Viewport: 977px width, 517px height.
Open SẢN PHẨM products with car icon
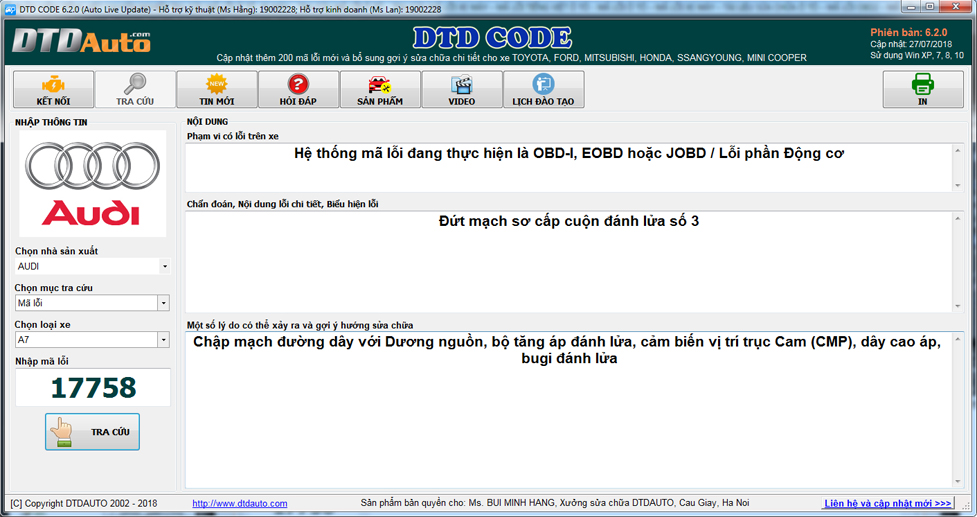pyautogui.click(x=380, y=90)
